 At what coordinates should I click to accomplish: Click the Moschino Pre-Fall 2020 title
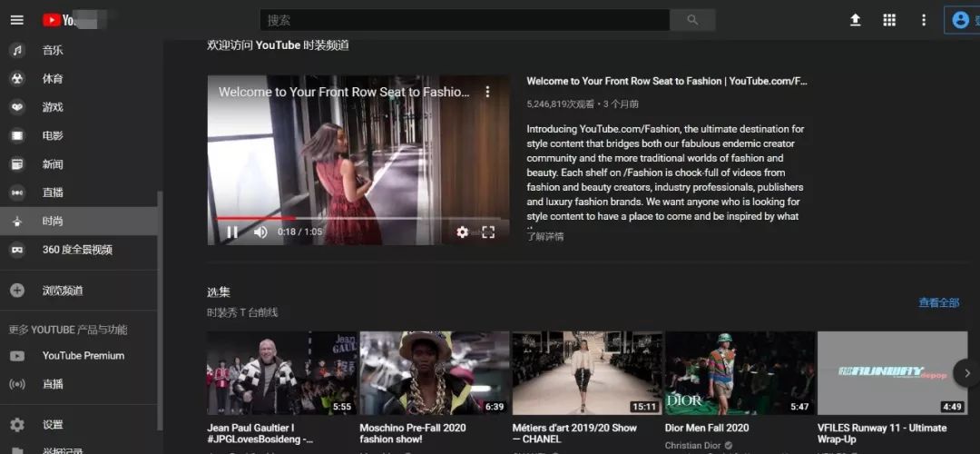point(413,433)
